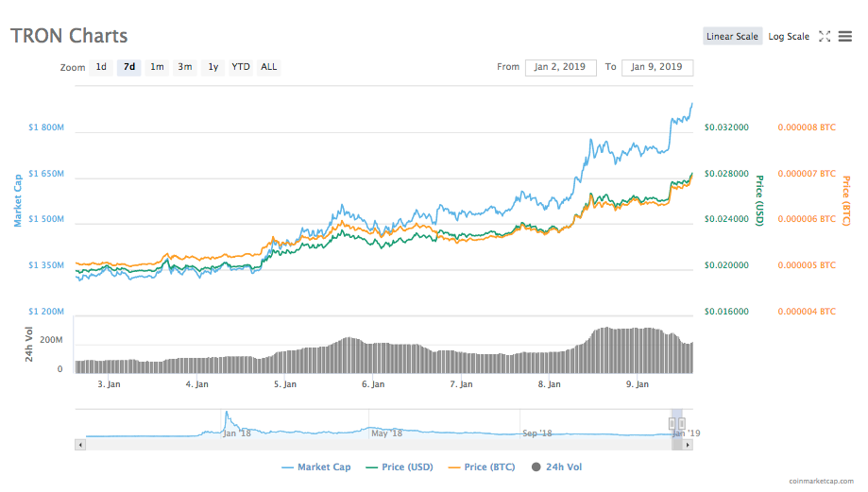Set zoom range to ALL
868x492 pixels.
pos(269,67)
